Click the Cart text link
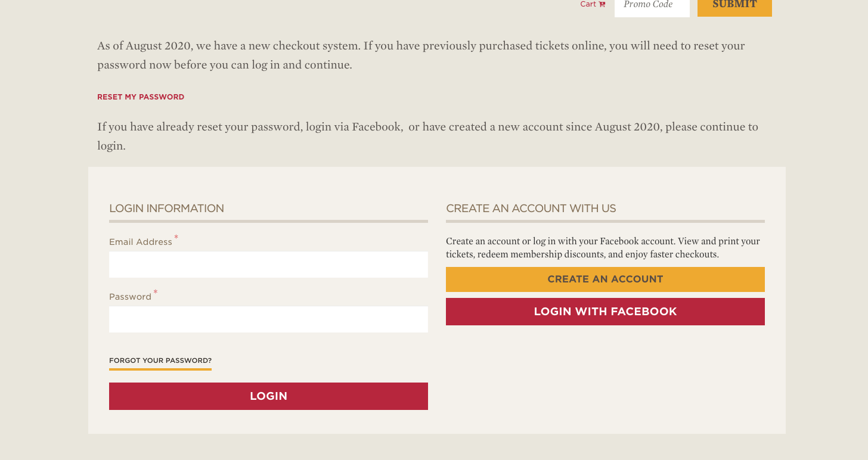Image resolution: width=868 pixels, height=460 pixels. [588, 4]
